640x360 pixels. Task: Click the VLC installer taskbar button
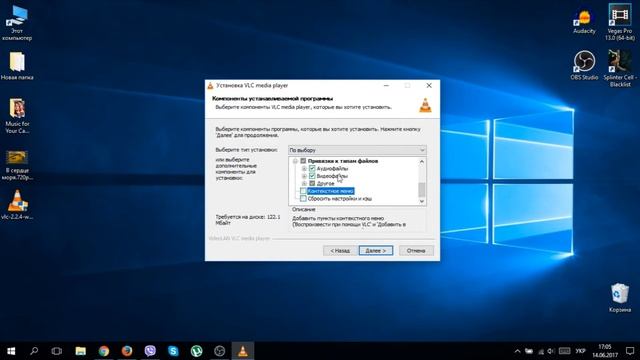pos(243,351)
